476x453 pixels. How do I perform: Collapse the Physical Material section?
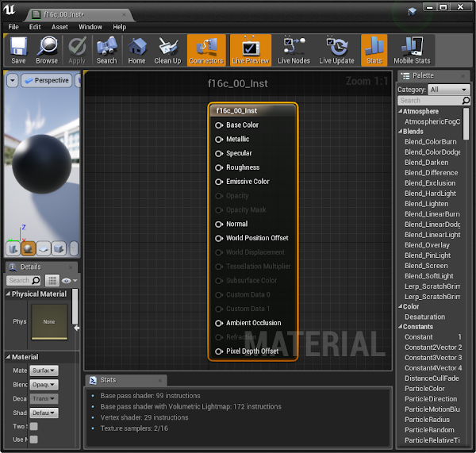point(8,294)
